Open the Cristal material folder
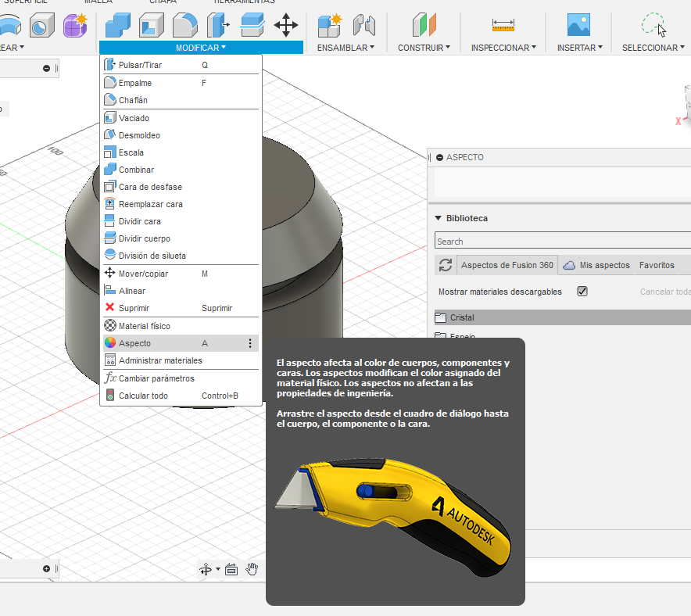The height and width of the screenshot is (616, 691). [461, 317]
